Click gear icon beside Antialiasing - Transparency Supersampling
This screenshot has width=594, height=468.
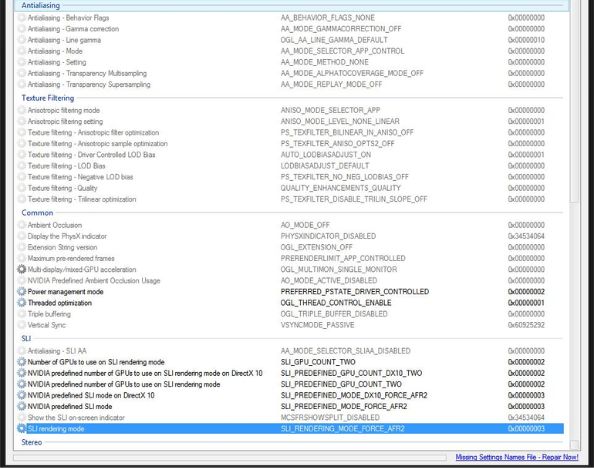pos(22,85)
